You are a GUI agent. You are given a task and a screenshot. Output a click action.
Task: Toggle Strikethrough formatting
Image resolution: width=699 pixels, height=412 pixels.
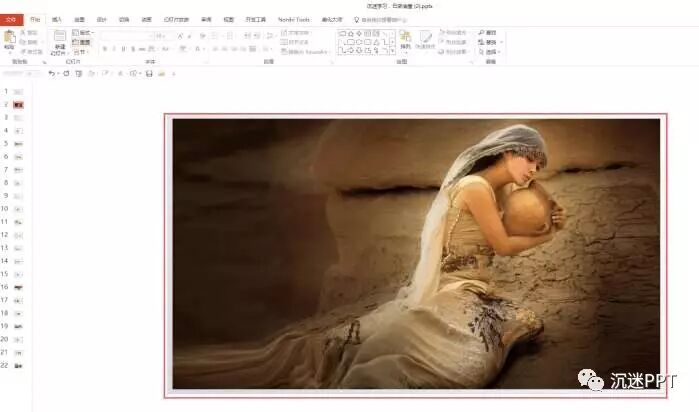point(142,49)
